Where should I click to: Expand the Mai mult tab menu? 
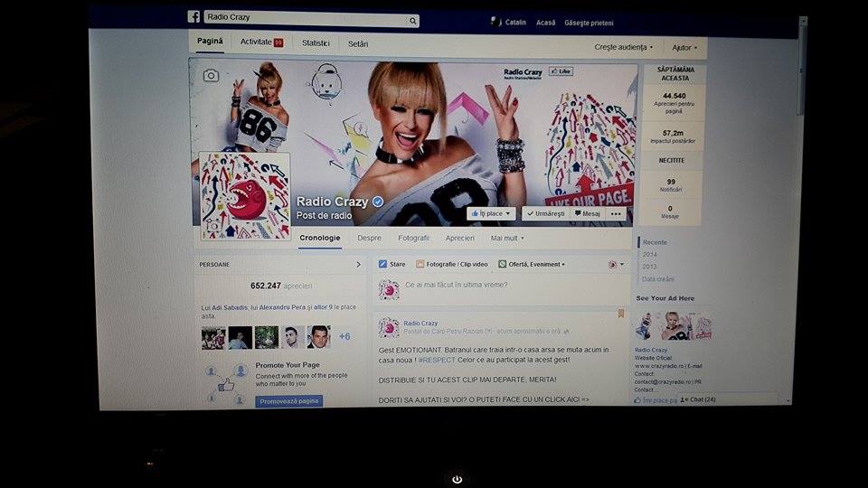coord(507,239)
